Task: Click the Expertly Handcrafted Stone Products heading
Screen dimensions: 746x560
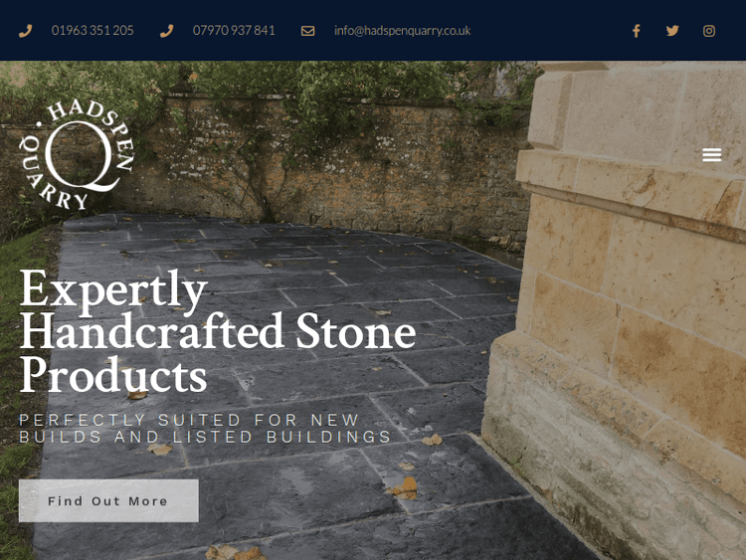Action: (218, 331)
